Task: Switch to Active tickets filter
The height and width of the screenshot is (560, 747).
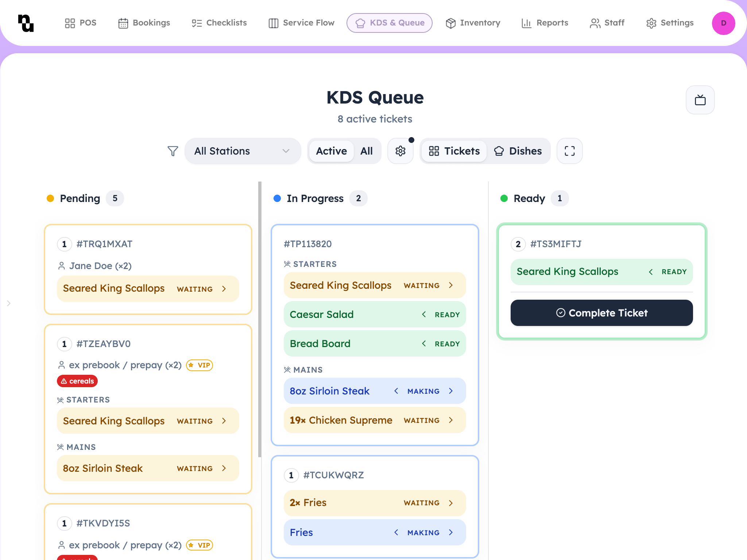Action: click(x=331, y=151)
